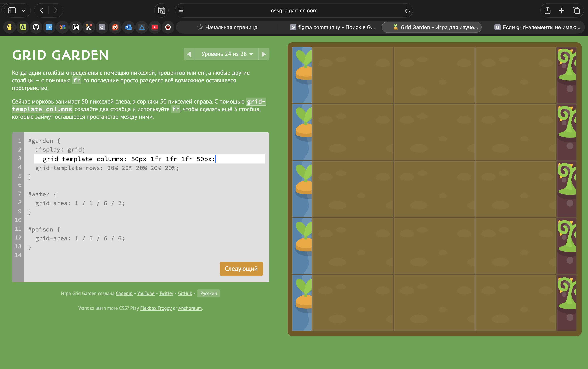The image size is (588, 369).
Task: Expand sidebar tab group chevron
Action: 23,10
